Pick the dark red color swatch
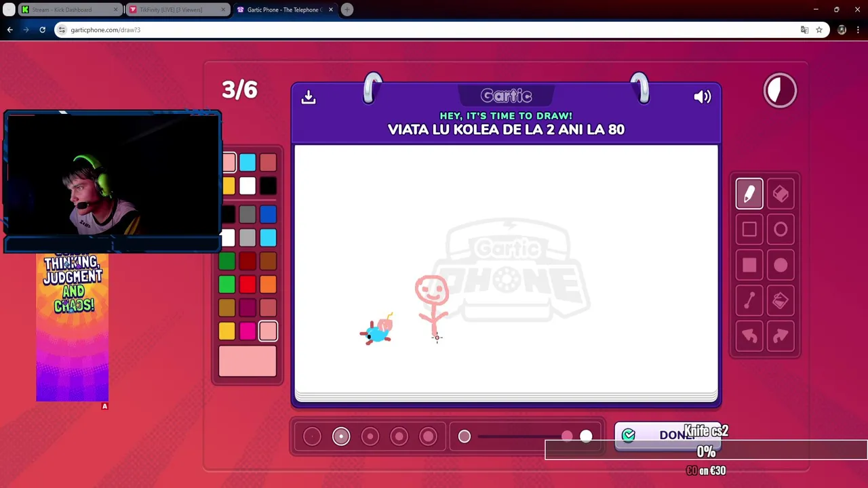This screenshot has height=488, width=868. tap(248, 261)
